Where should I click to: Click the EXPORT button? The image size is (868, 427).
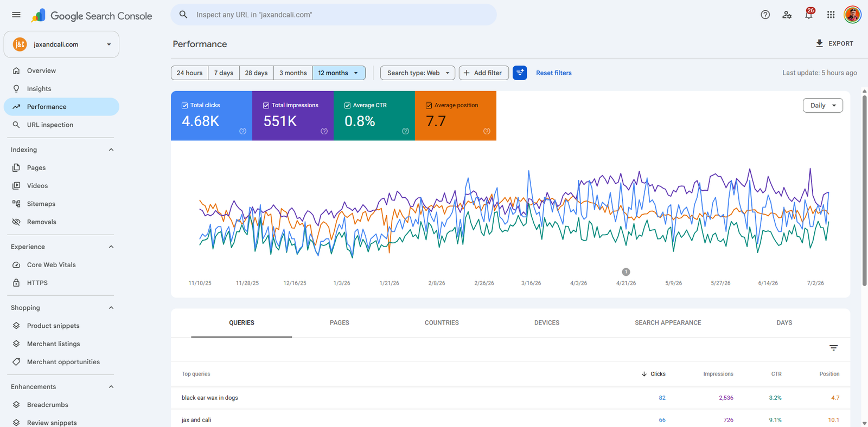tap(834, 43)
